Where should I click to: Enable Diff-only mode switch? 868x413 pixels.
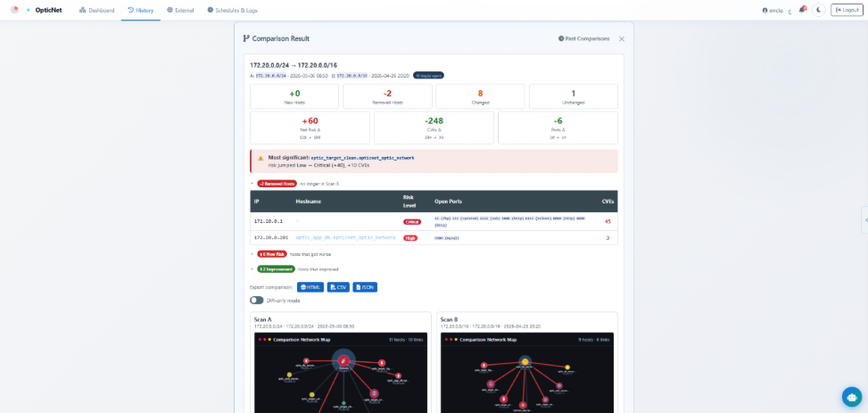coord(256,300)
